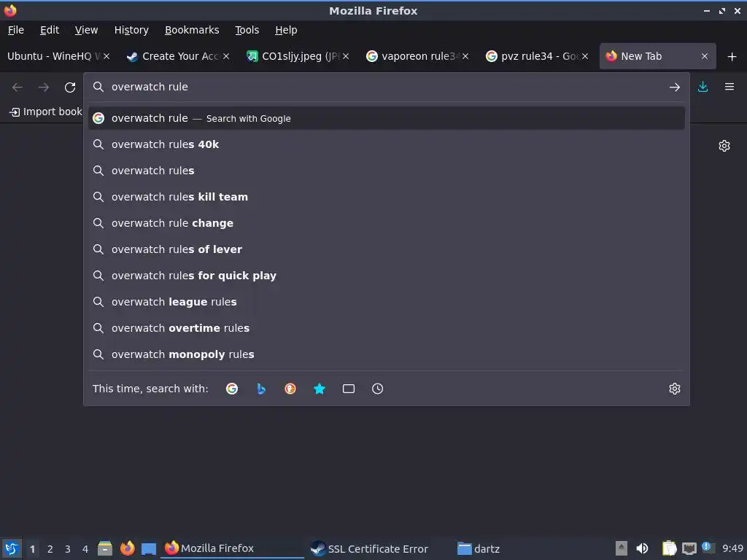This screenshot has width=747, height=560.
Task: Switch to virtual desktop 2
Action: coord(50,549)
